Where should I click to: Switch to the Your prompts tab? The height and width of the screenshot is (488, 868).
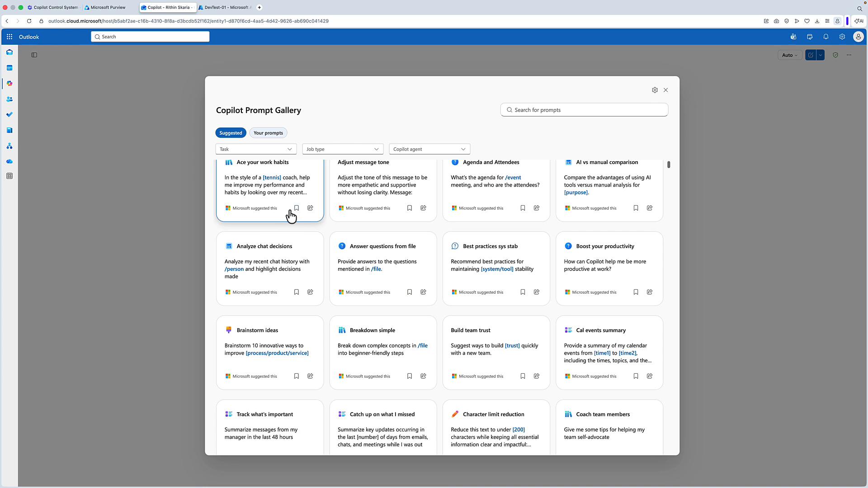[x=268, y=133]
